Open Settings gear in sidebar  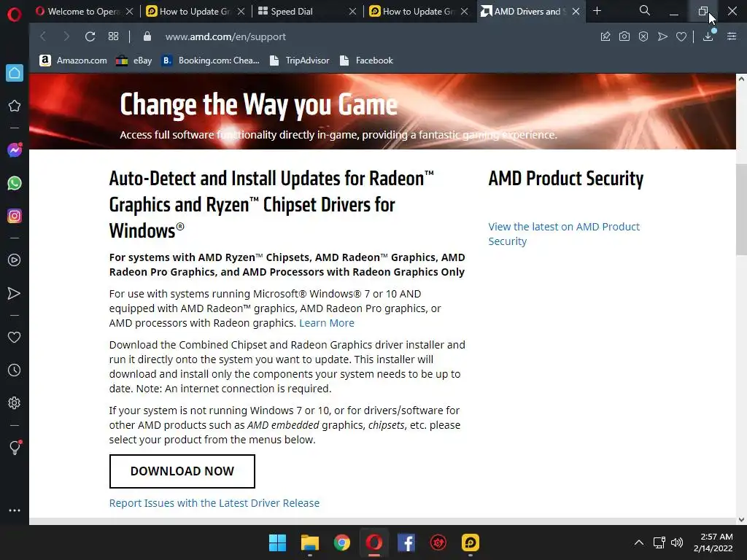pos(15,402)
